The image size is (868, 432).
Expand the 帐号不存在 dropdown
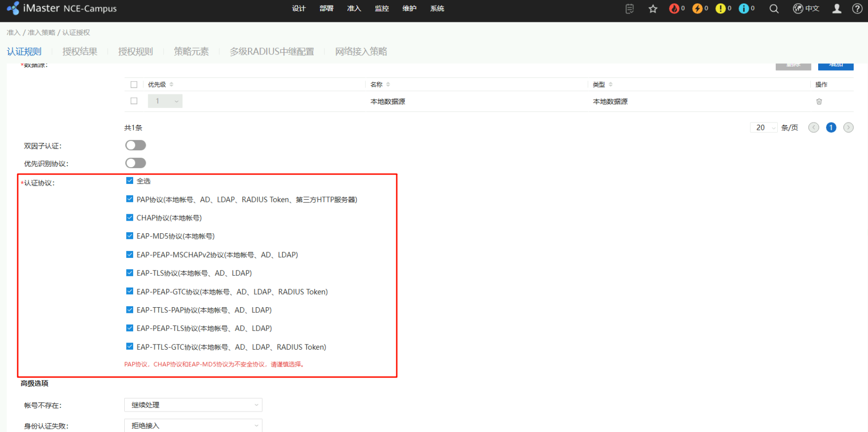click(x=193, y=405)
